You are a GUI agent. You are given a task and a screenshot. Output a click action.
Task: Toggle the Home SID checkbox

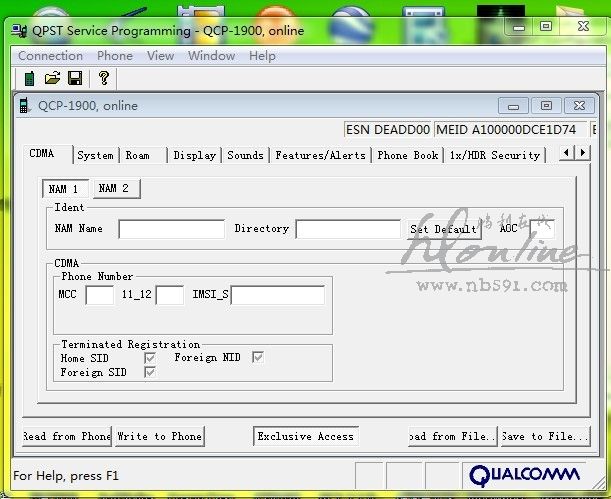[150, 358]
